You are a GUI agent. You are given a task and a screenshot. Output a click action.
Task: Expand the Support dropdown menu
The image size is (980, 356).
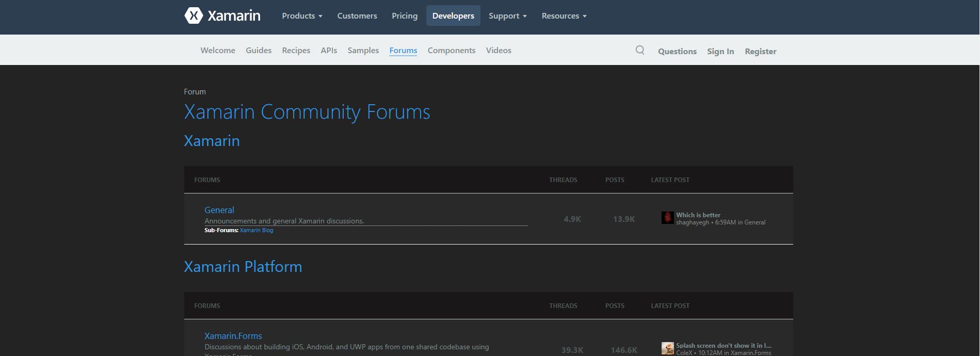(x=508, y=16)
